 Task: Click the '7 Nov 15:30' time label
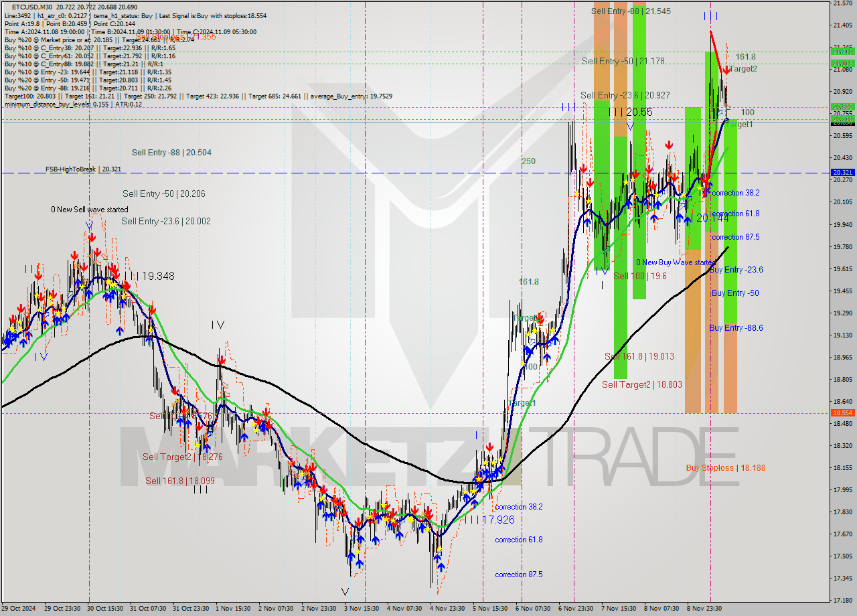tap(619, 609)
